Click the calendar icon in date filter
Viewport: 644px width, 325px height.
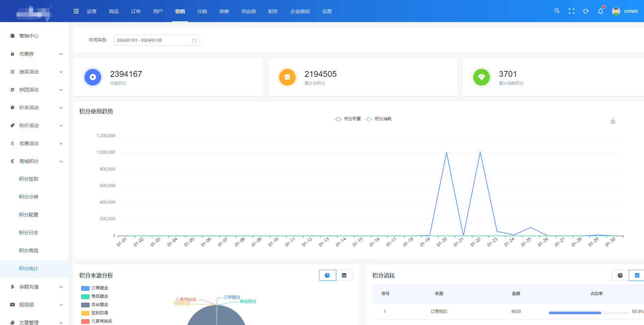click(x=195, y=40)
